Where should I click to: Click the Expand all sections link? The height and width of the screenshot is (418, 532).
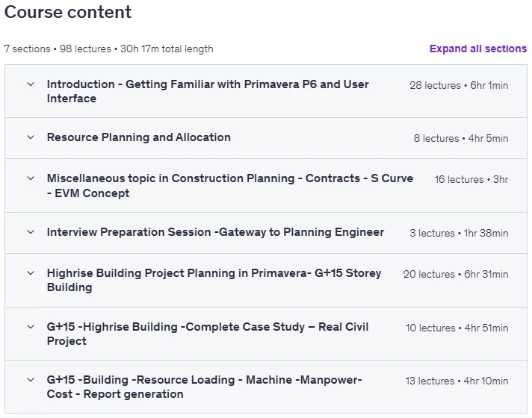(x=478, y=49)
